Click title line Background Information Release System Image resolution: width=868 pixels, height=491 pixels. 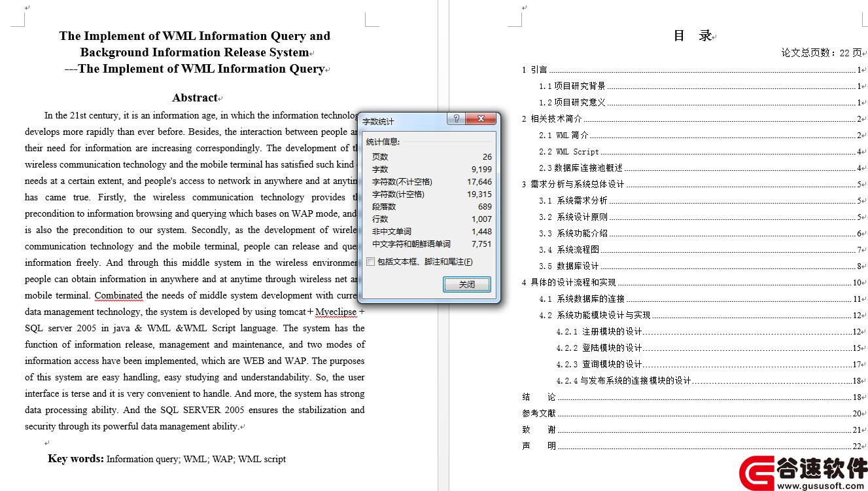194,52
